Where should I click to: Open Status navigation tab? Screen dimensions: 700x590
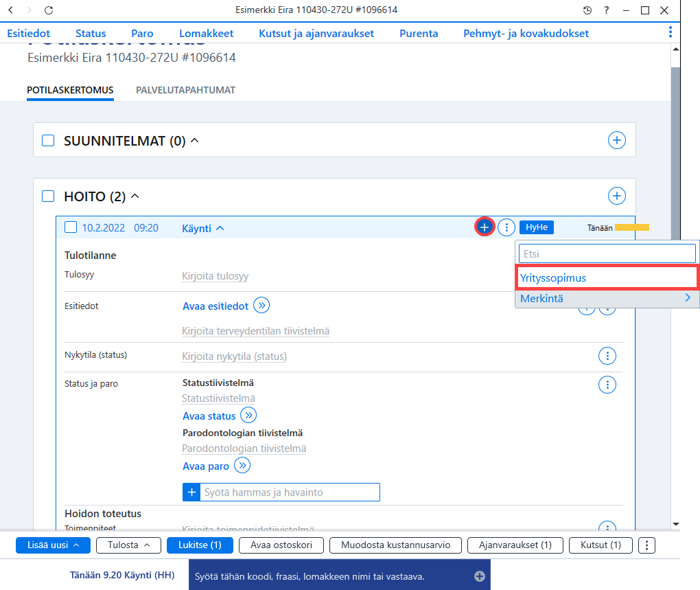[x=91, y=34]
